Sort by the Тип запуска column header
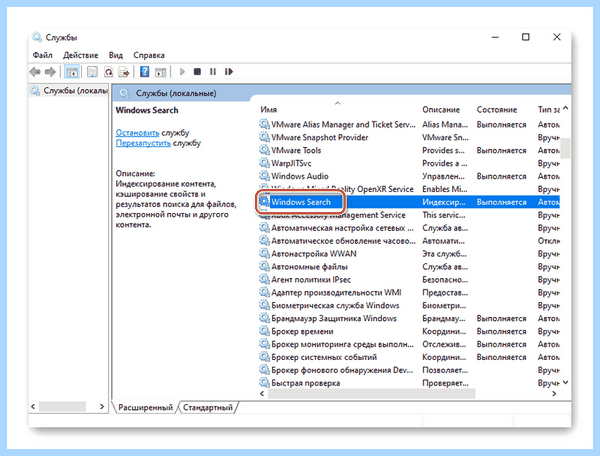Image resolution: width=600 pixels, height=456 pixels. tap(548, 109)
